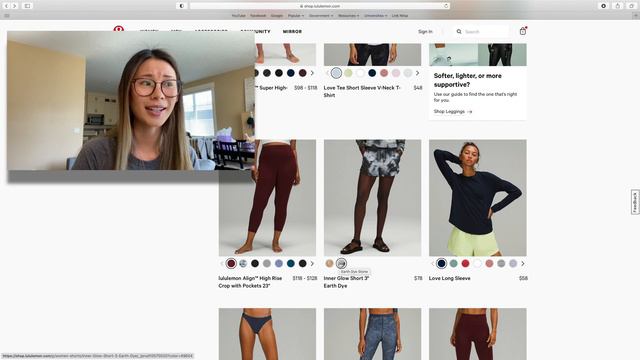
Task: Open the downloads icon in Safari toolbar
Action: tap(604, 6)
